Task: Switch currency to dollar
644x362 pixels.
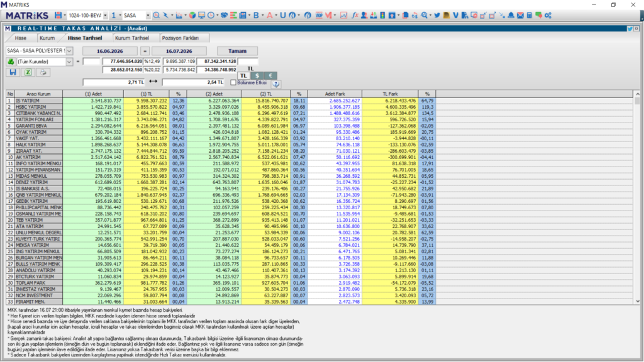Action: pos(257,75)
